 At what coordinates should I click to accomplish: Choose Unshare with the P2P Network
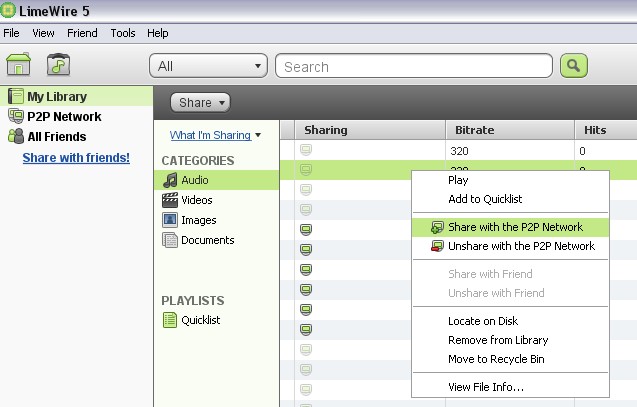(x=520, y=246)
